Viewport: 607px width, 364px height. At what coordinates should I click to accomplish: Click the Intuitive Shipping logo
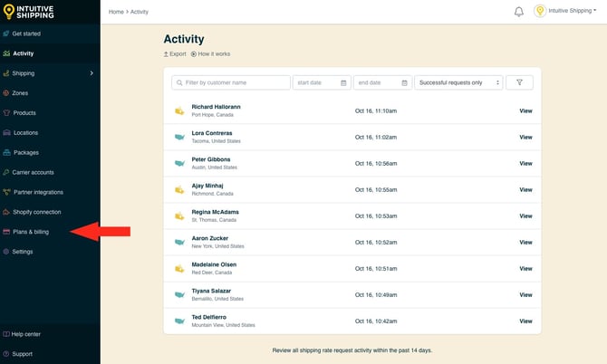point(29,12)
